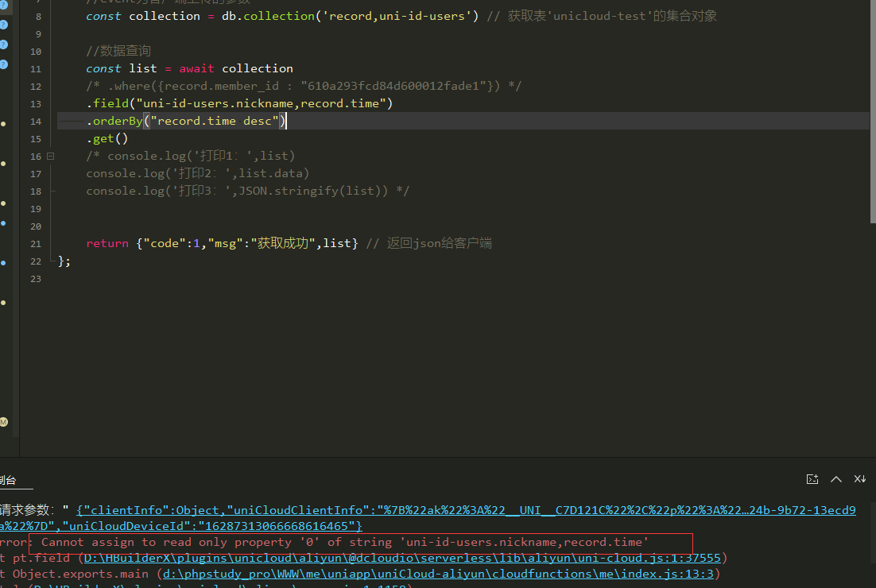
Task: Collapse the console panel with the up chevron
Action: point(836,479)
